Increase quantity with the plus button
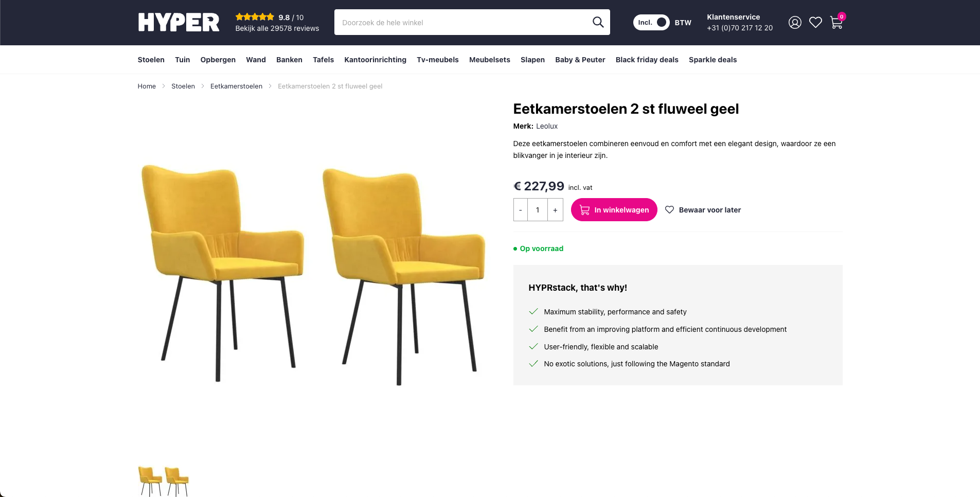This screenshot has width=980, height=497. tap(555, 210)
